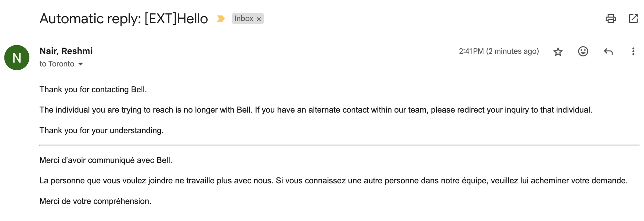The height and width of the screenshot is (221, 644).
Task: Open the three-dot More options menu
Action: click(633, 51)
